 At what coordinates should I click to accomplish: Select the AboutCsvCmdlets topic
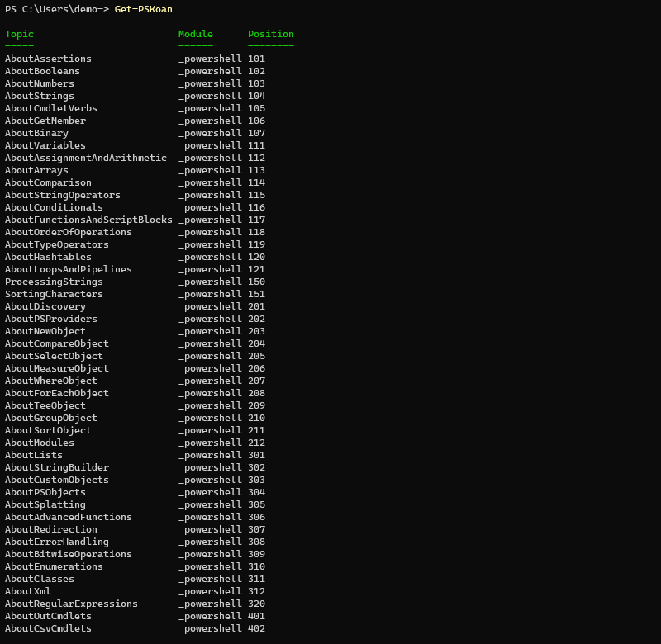point(48,628)
